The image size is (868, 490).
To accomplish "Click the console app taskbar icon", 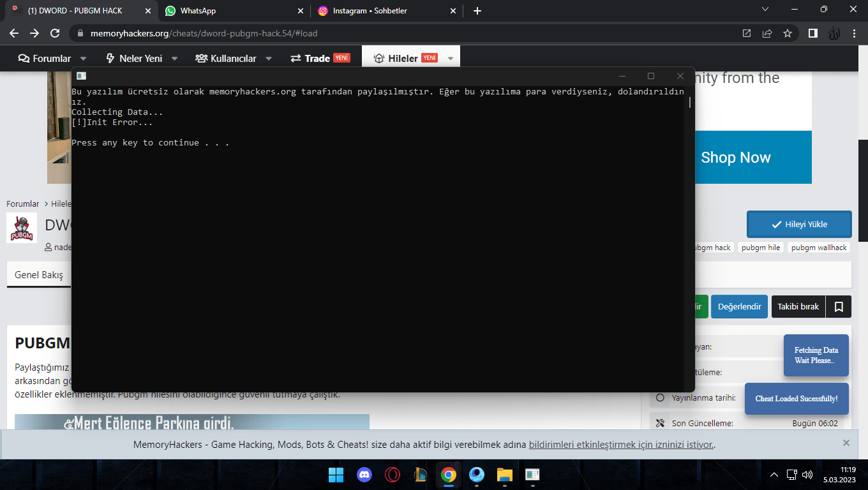I will tap(532, 475).
